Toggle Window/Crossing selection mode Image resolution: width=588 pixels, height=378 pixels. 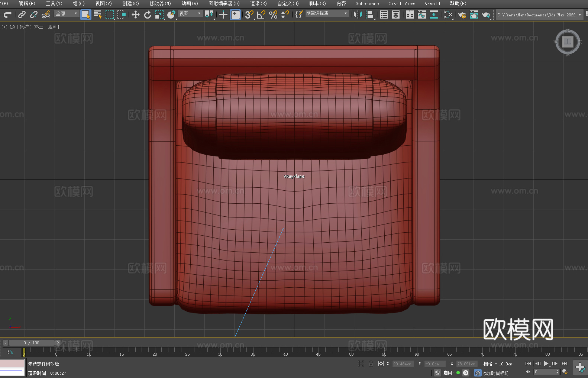pyautogui.click(x=122, y=14)
